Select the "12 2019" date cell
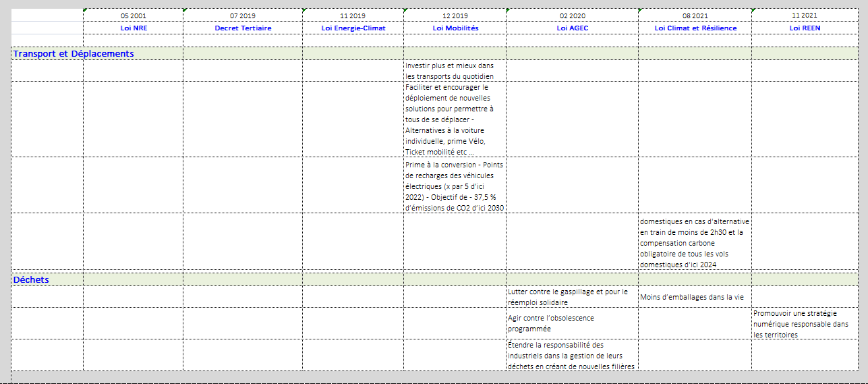 (x=455, y=16)
